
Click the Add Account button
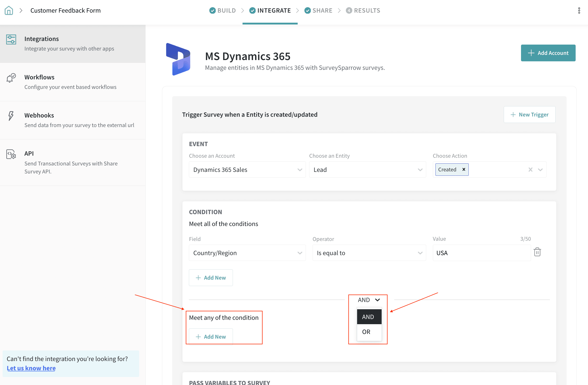548,53
